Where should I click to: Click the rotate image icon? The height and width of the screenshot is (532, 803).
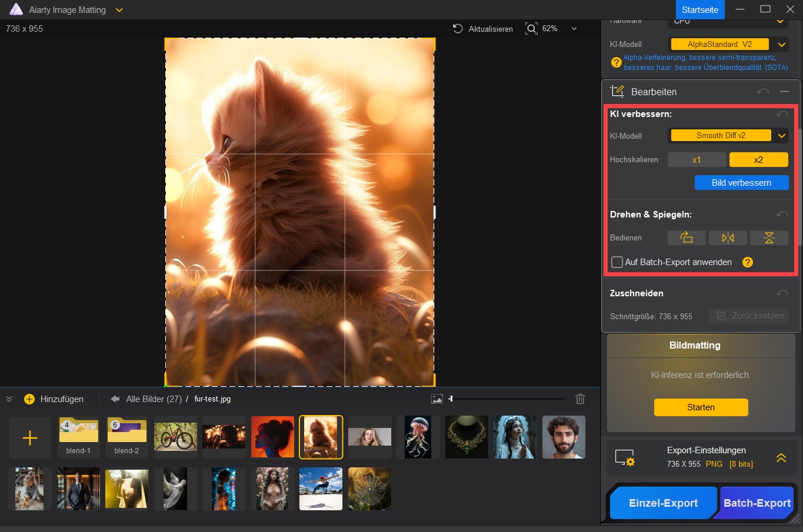[686, 237]
